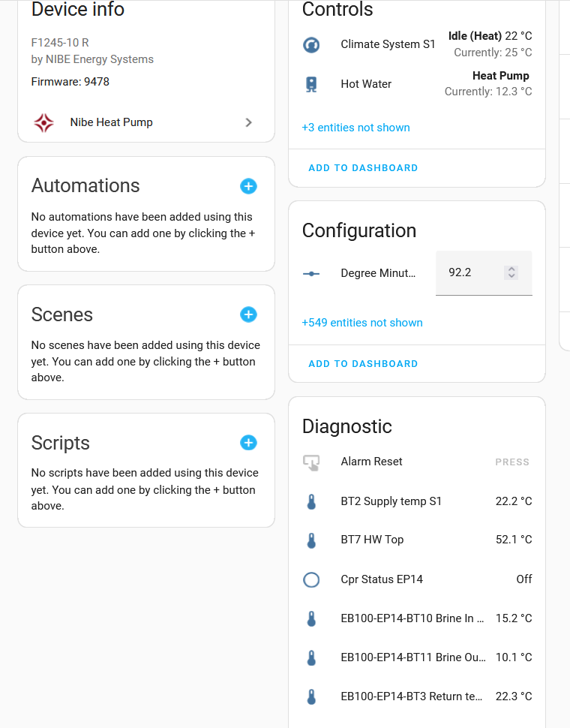The width and height of the screenshot is (570, 728).
Task: Click the Nibe Heat Pump logo icon
Action: point(44,122)
